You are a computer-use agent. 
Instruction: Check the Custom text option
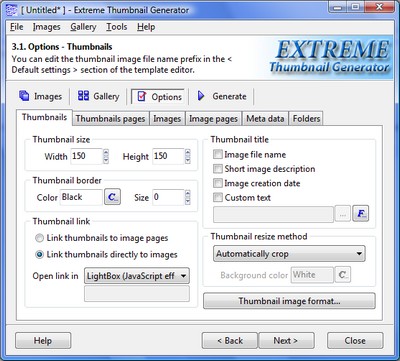point(218,197)
